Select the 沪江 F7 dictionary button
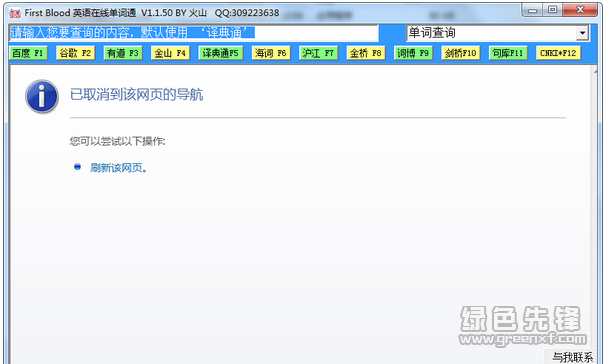Image resolution: width=608 pixels, height=364 pixels. pyautogui.click(x=318, y=53)
